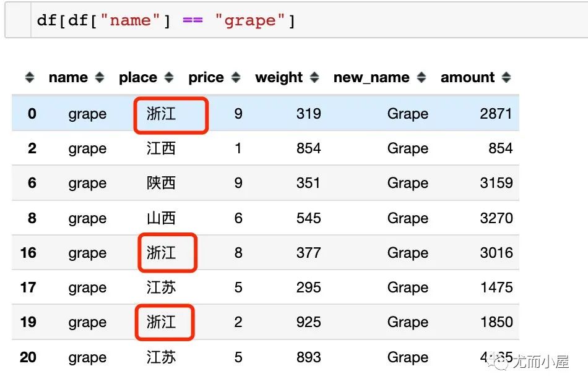
Task: Click the index column sort icon
Action: tap(30, 77)
